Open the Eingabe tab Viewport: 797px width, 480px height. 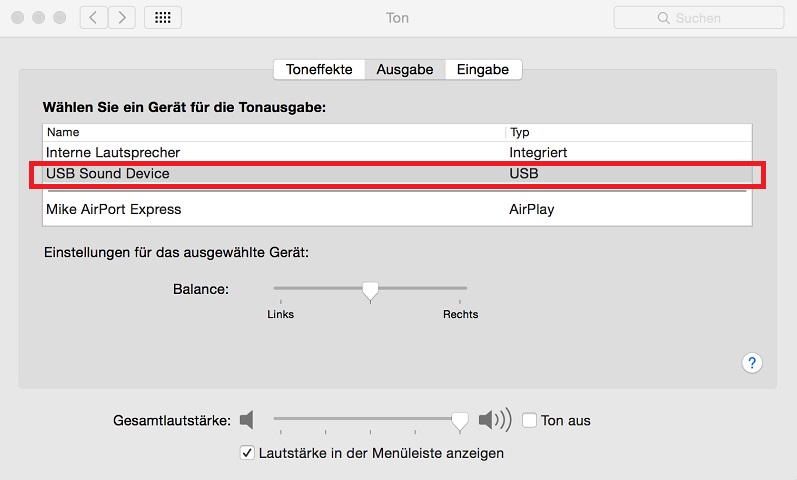pos(483,69)
